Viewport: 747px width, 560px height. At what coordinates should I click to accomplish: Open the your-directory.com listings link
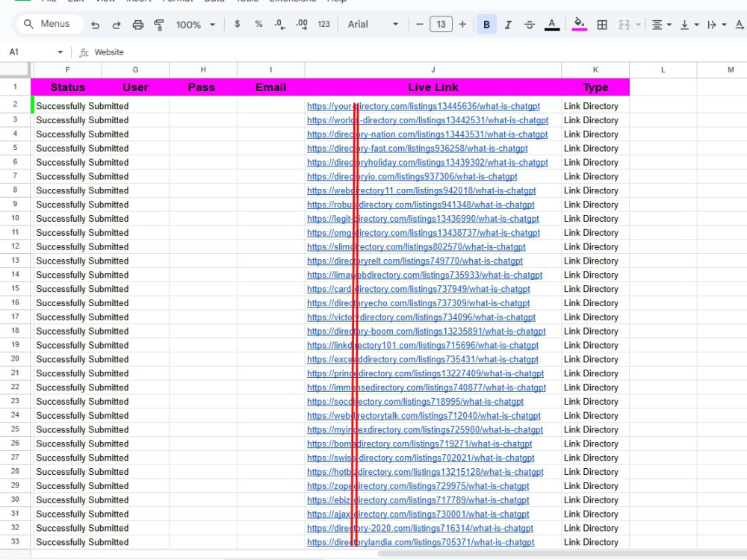tap(424, 106)
